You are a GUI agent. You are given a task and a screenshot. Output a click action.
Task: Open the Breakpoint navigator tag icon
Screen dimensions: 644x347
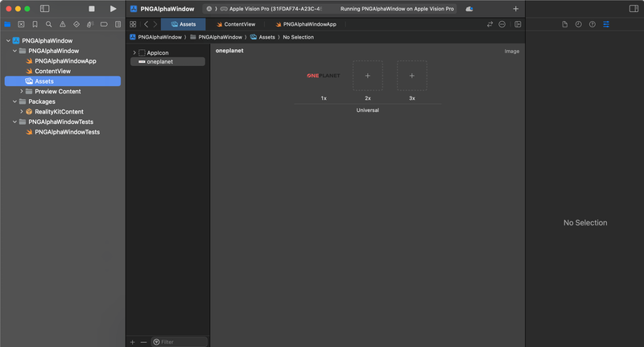coord(104,24)
